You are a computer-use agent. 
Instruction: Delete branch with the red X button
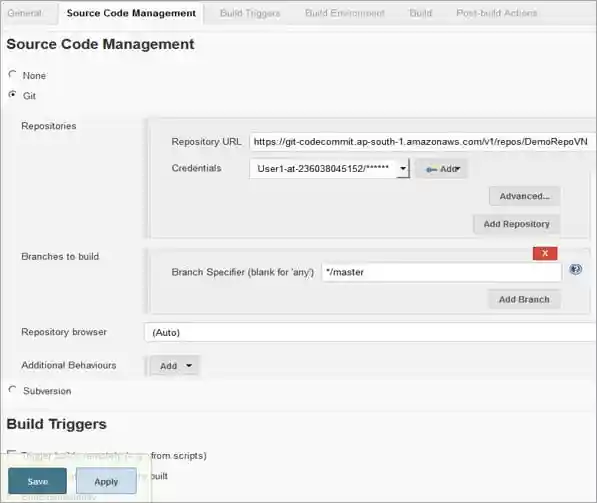(x=545, y=253)
